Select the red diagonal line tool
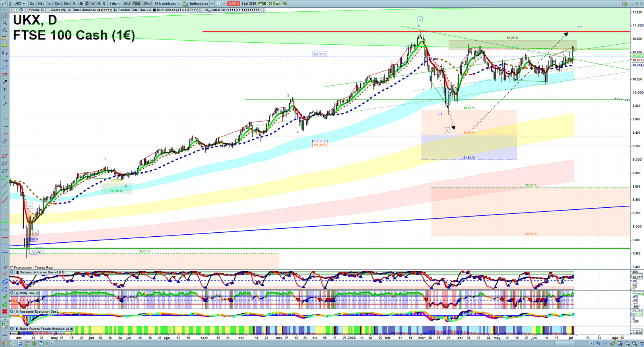 coord(4,200)
